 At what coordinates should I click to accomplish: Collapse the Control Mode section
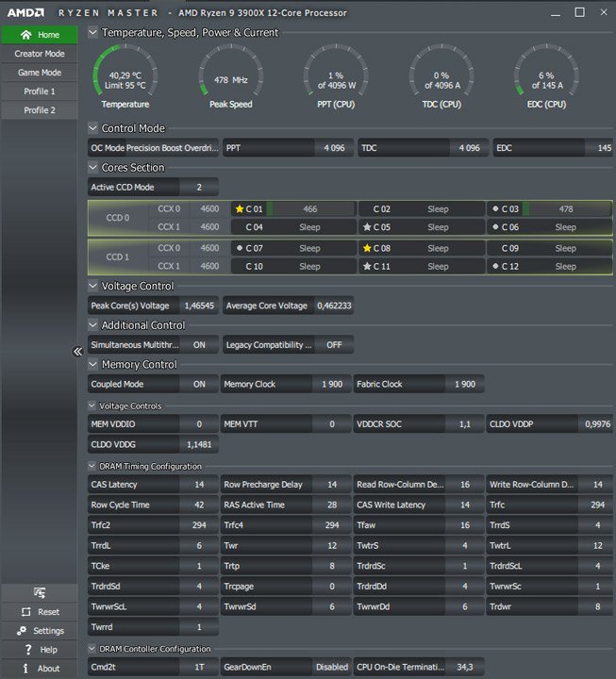pyautogui.click(x=92, y=128)
